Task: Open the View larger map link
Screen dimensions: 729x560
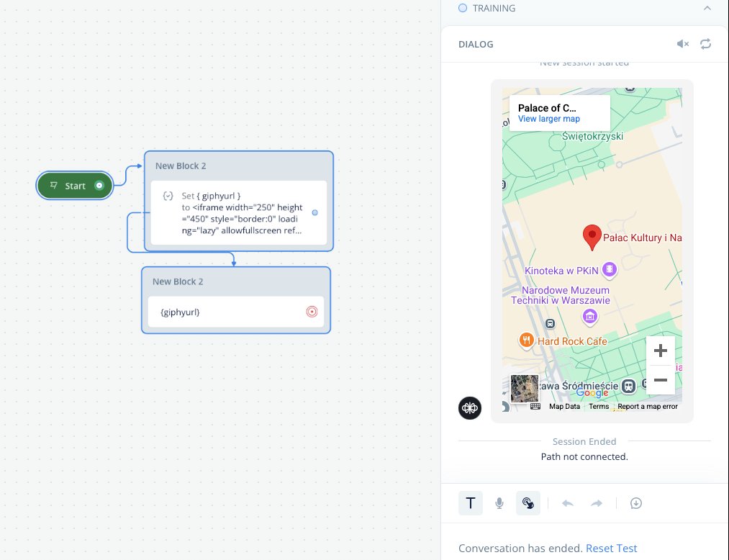Action: click(x=549, y=119)
